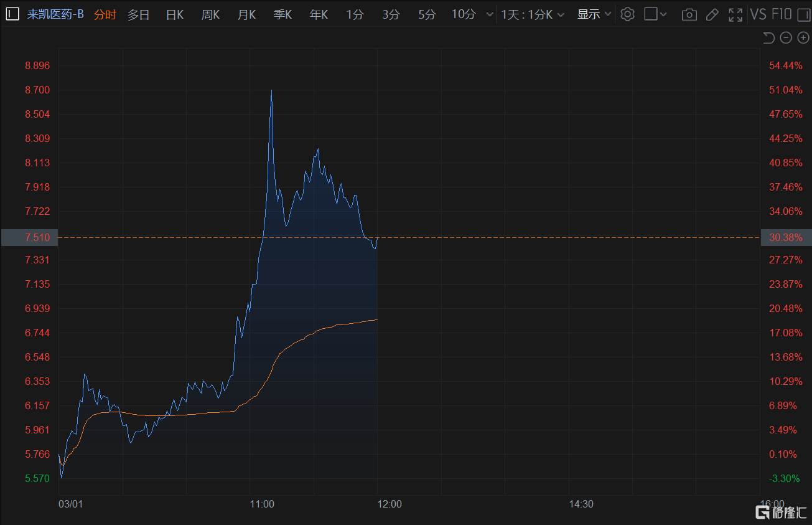This screenshot has height=525, width=812.
Task: Click the square layout icon
Action: click(x=651, y=14)
